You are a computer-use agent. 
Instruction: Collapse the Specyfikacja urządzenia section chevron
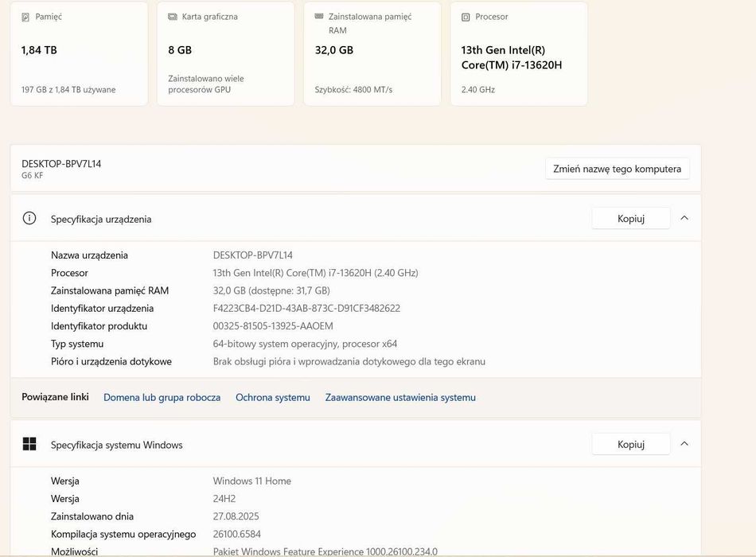tap(684, 218)
